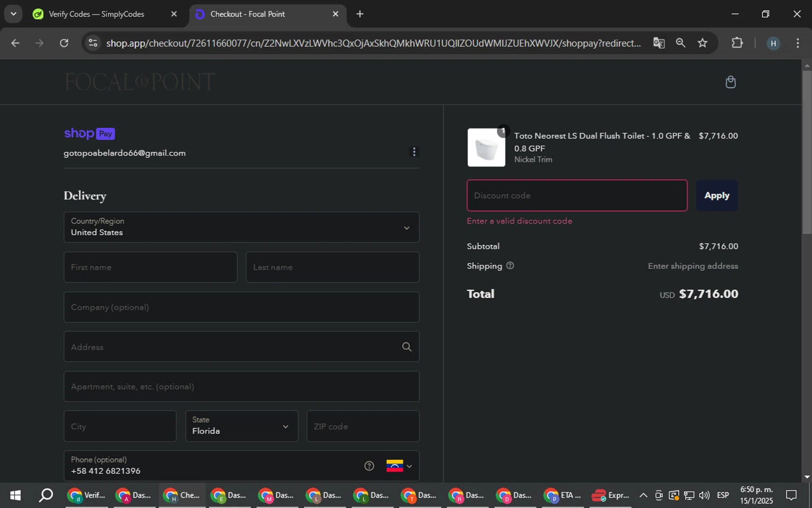
Task: Click the taskbar clock and date
Action: (x=756, y=495)
